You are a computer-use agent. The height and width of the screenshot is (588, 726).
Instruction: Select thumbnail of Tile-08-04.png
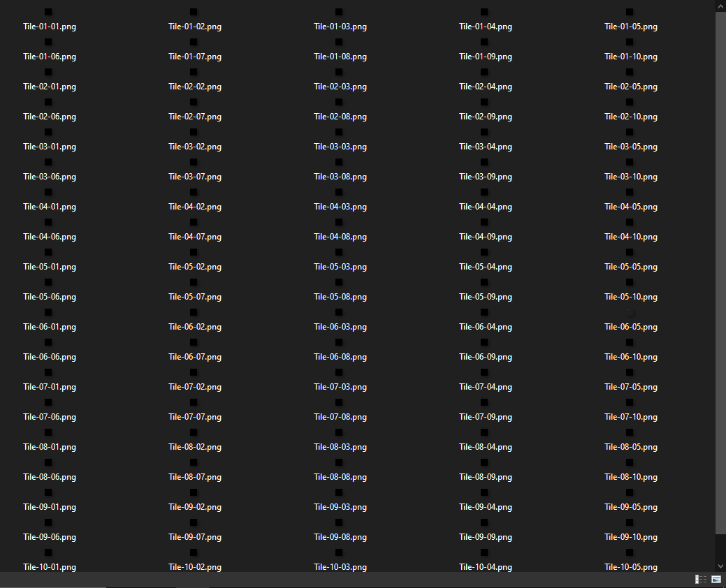click(484, 432)
